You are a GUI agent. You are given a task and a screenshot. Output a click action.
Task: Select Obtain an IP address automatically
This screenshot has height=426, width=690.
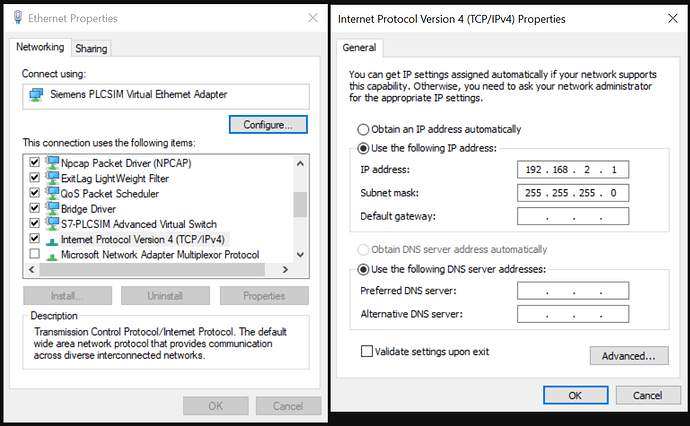click(x=363, y=129)
